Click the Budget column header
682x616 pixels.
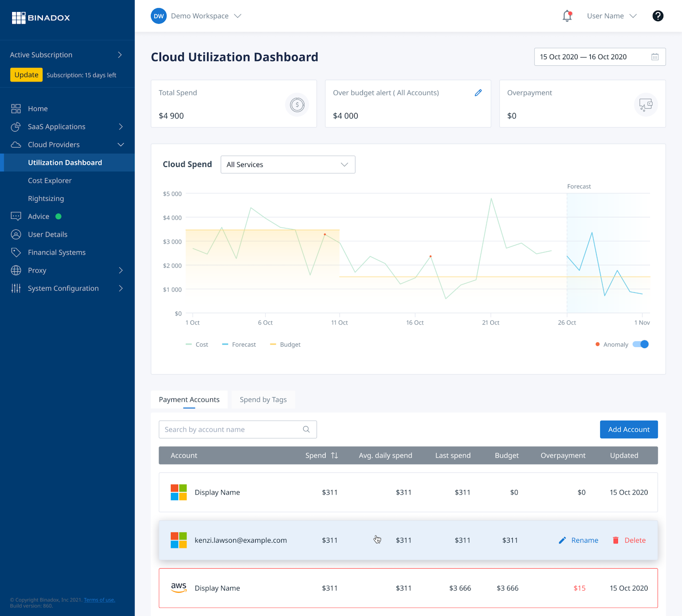point(506,455)
